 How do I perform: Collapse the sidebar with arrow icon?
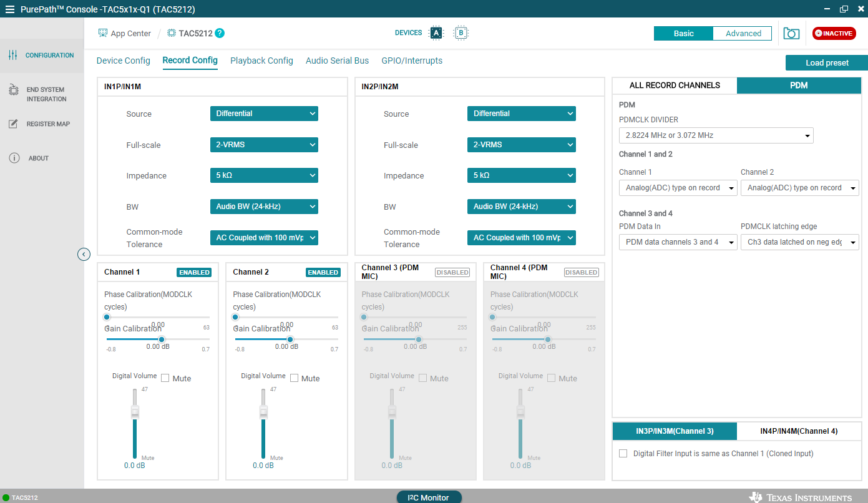pos(84,254)
